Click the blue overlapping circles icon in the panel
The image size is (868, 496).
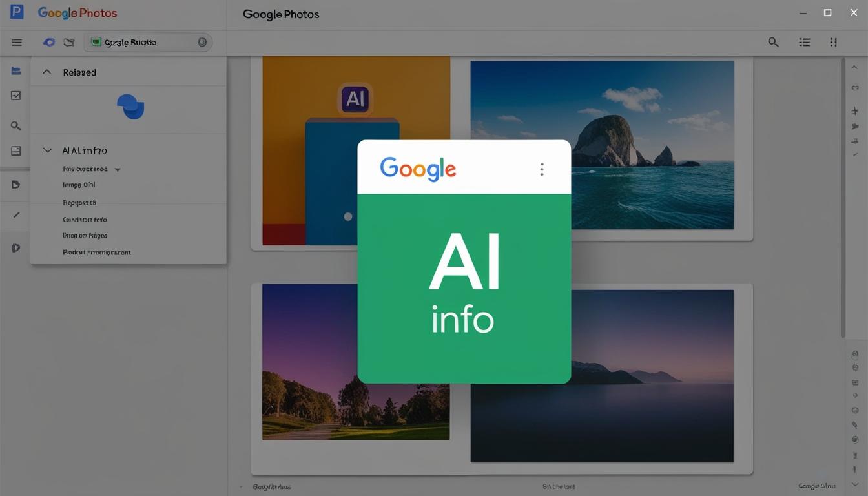click(130, 106)
